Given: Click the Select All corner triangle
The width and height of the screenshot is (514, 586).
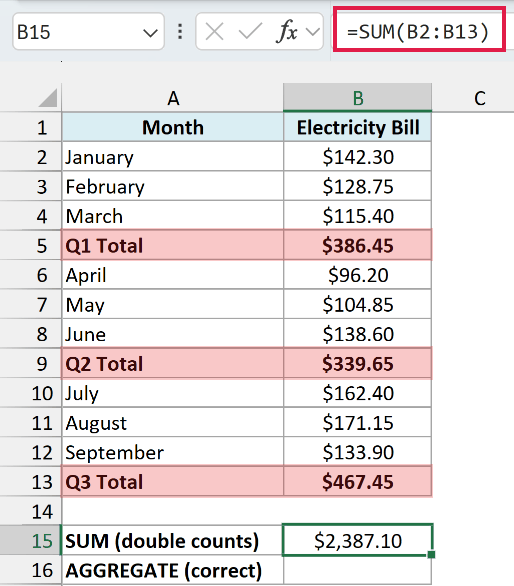Looking at the screenshot, I should tap(48, 98).
